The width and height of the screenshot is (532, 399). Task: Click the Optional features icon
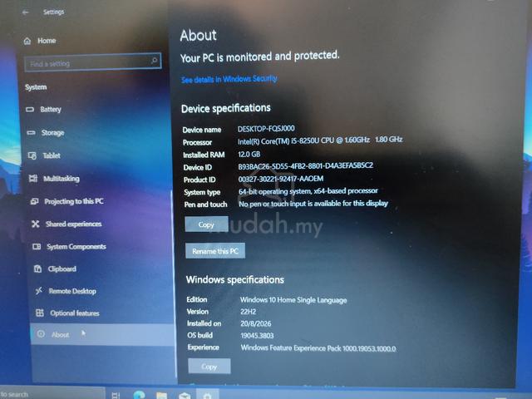pos(40,313)
